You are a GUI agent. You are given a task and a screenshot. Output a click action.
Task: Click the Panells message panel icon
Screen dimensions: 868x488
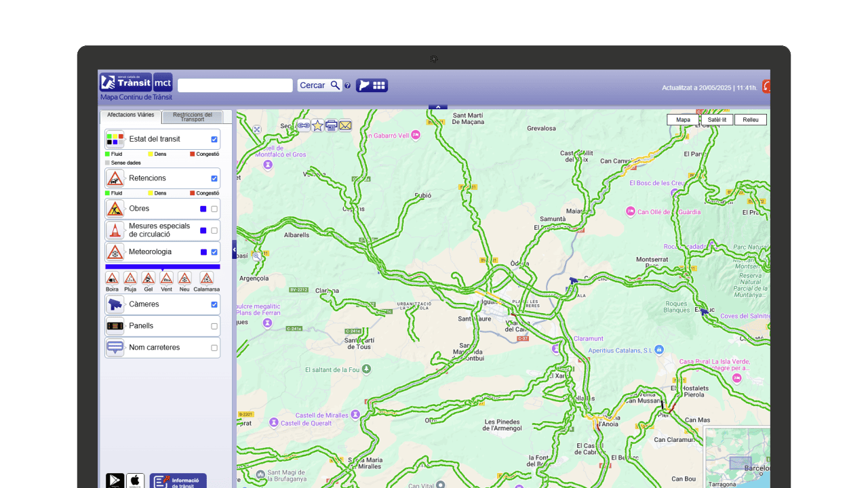[115, 326]
